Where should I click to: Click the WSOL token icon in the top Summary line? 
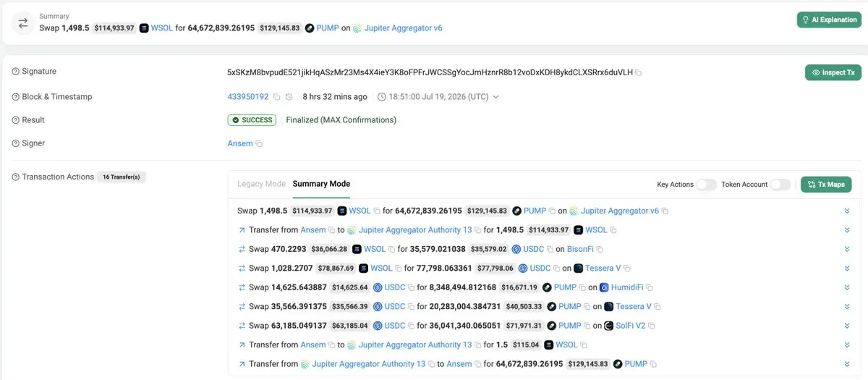(144, 28)
